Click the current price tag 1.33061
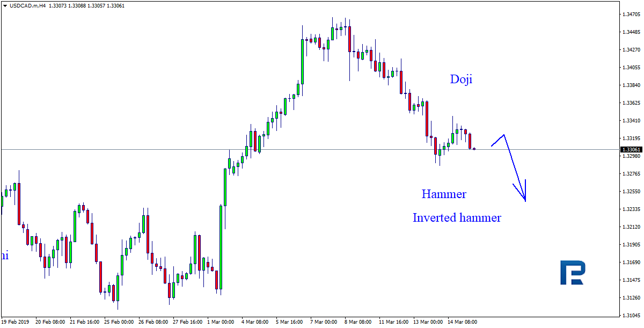 click(x=630, y=149)
